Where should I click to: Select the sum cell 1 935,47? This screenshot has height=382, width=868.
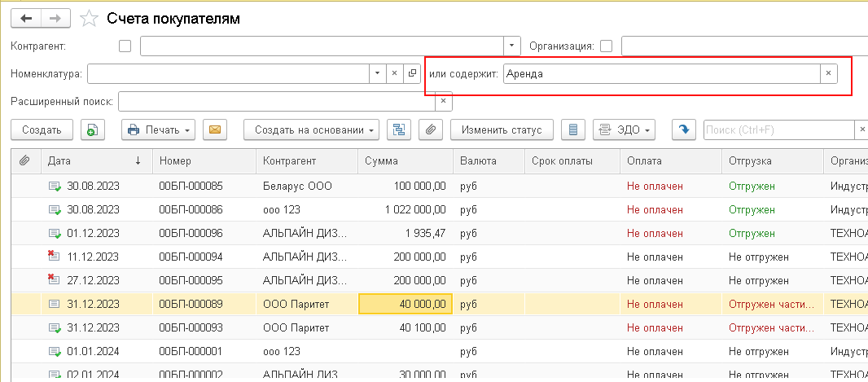click(x=406, y=234)
